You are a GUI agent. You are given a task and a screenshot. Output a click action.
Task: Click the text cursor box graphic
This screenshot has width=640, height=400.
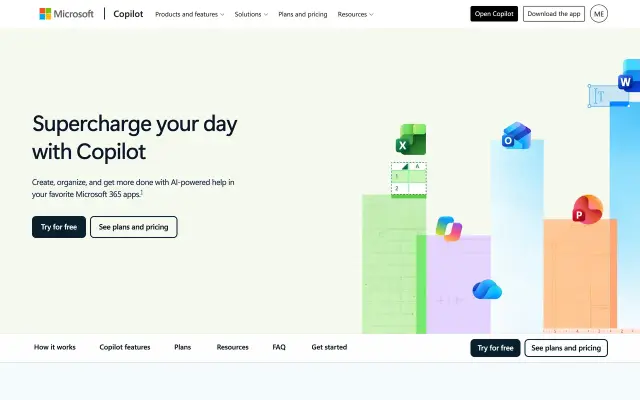[609, 96]
